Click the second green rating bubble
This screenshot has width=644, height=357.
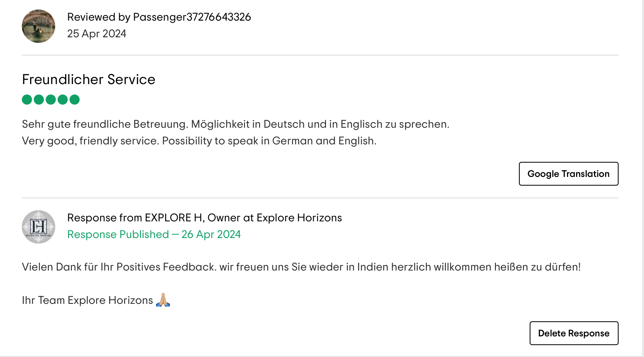point(39,100)
